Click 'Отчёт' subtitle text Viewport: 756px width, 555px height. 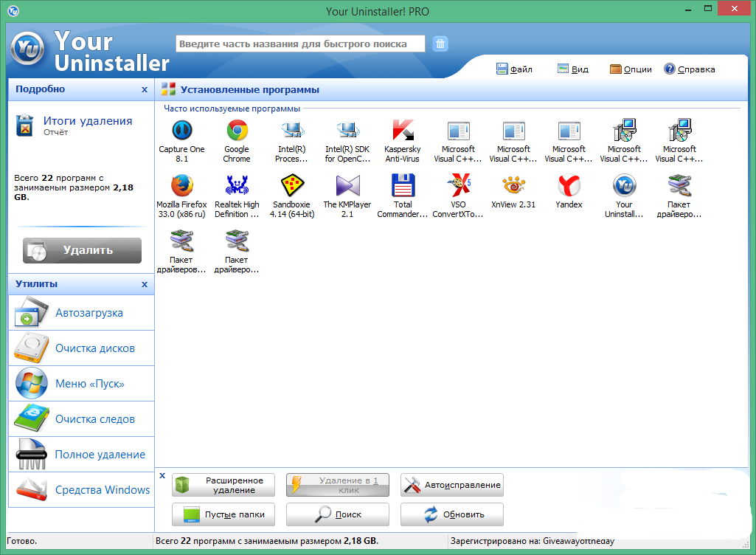(x=56, y=132)
